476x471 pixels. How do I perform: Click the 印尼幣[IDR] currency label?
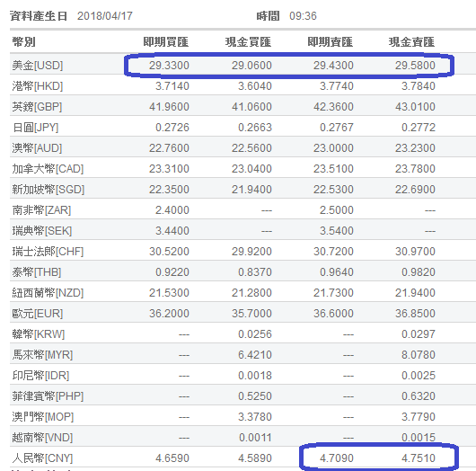tap(40, 376)
